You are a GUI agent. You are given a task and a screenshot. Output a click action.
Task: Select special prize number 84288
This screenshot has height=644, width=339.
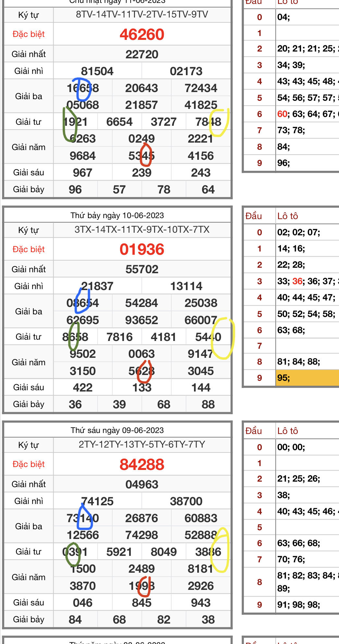142,464
